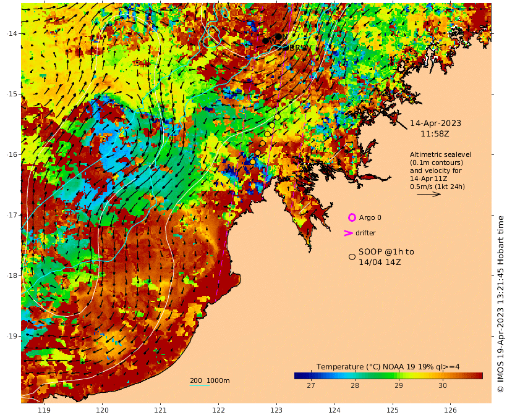Click the 0.5m/s velocity scale arrow
This screenshot has height=420, width=507.
(x=428, y=194)
